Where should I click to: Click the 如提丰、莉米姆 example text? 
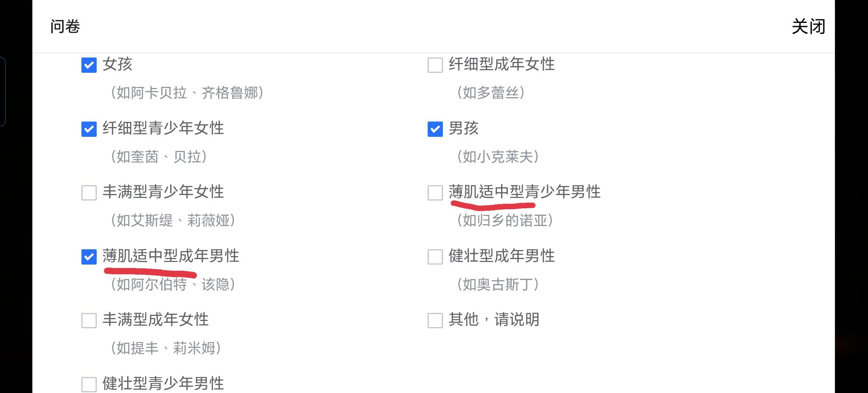[x=166, y=348]
